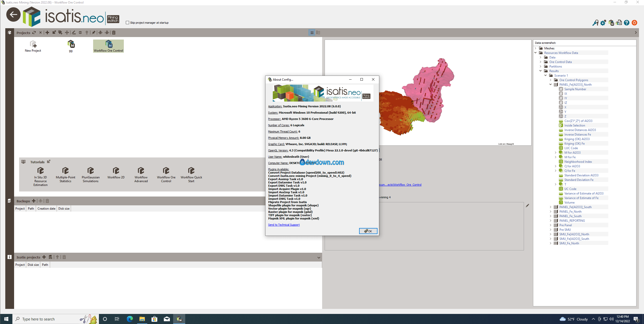Screen dimensions: 644x324
Task: Add an Isatis project with plus icon
Action: pos(44,257)
